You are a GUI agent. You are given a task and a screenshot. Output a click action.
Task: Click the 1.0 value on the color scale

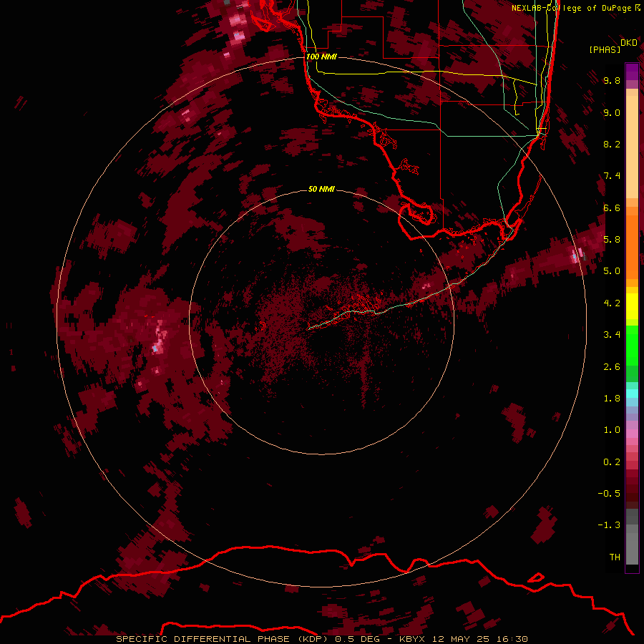pyautogui.click(x=612, y=430)
